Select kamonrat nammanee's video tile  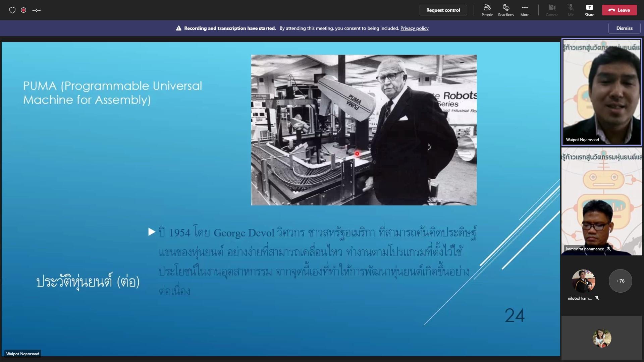pyautogui.click(x=602, y=201)
